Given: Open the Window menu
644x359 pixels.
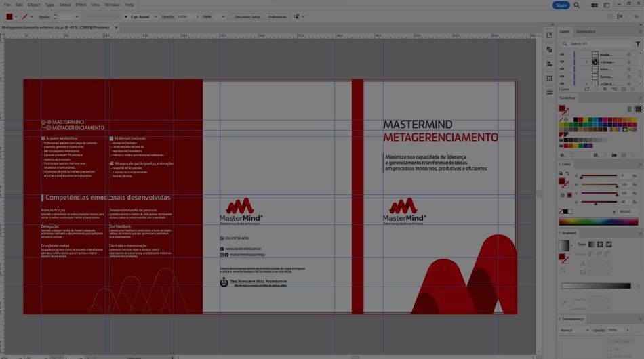Looking at the screenshot, I should (x=112, y=5).
